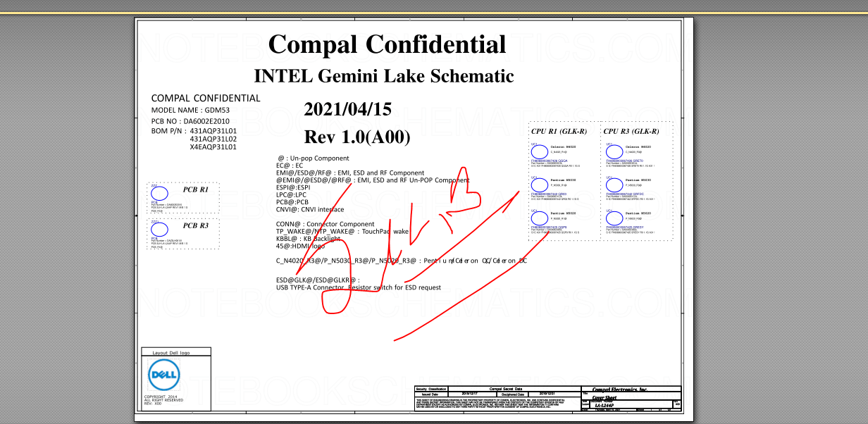868x424 pixels.
Task: Select the 'TP_WAKE@/NTP_WAKE@ : TouchPad wake' note
Action: (342, 231)
